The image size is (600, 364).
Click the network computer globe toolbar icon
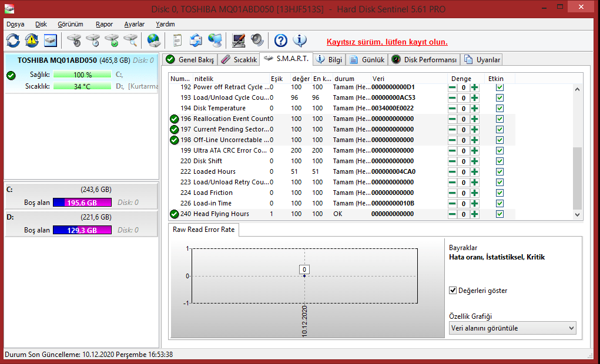214,40
